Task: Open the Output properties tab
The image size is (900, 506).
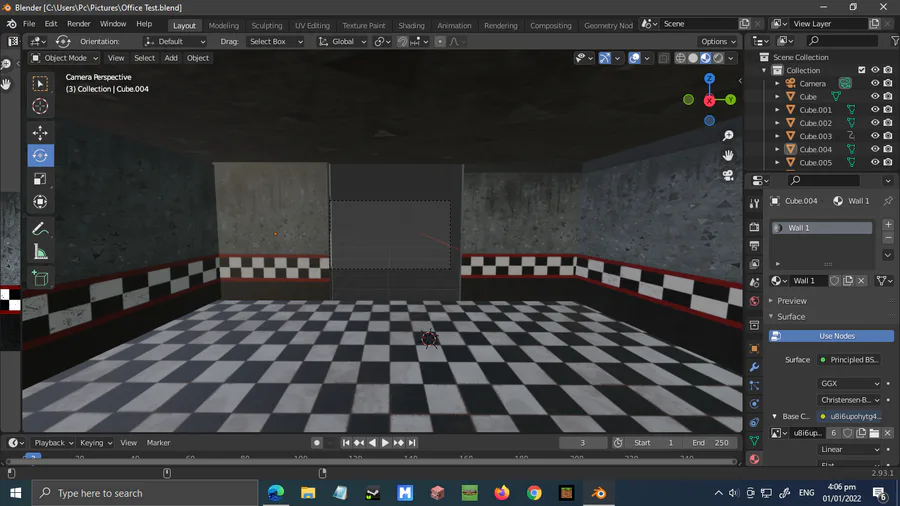Action: (x=754, y=246)
